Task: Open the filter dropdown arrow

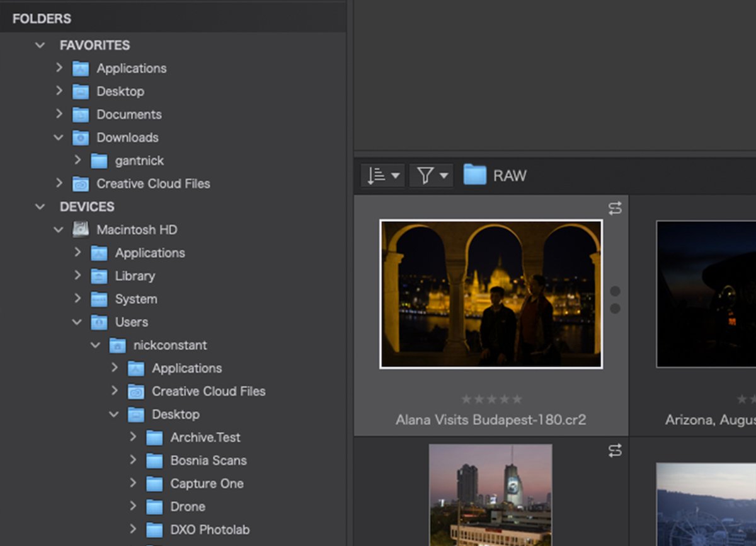Action: tap(445, 175)
